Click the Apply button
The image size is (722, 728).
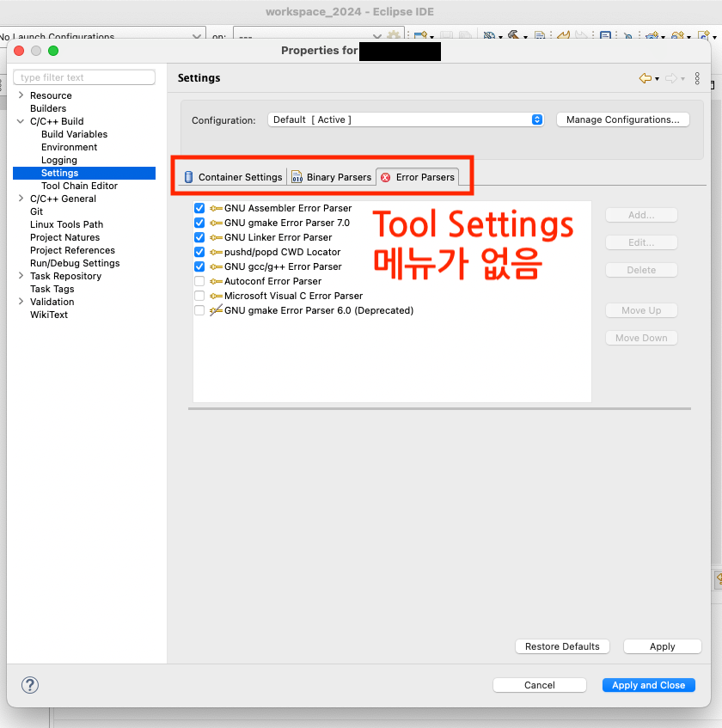[662, 646]
